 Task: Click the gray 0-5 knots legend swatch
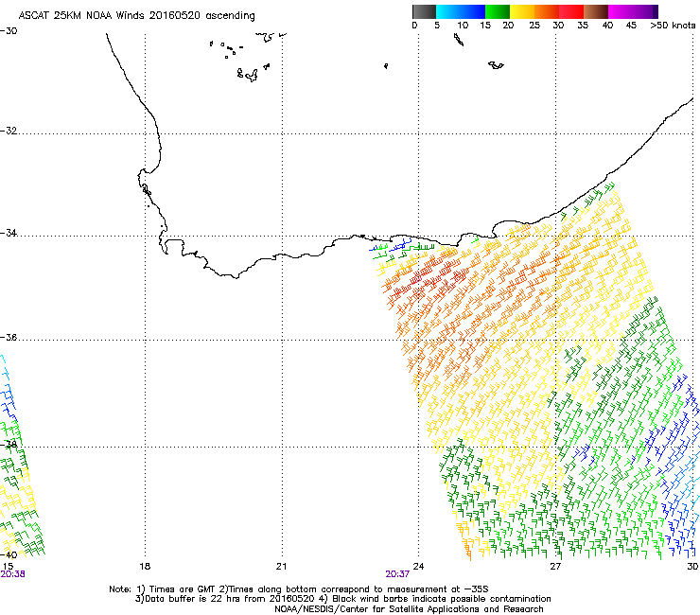pos(424,11)
